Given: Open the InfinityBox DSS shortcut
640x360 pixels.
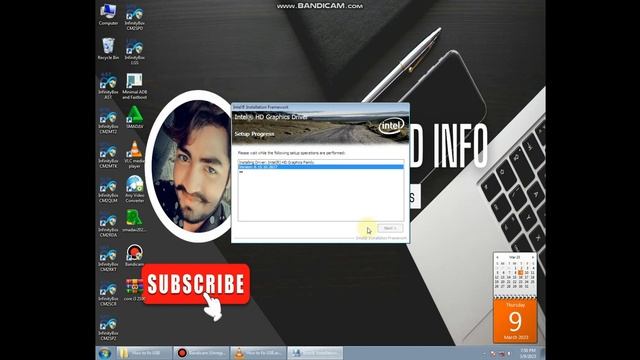Looking at the screenshot, I should (x=134, y=52).
